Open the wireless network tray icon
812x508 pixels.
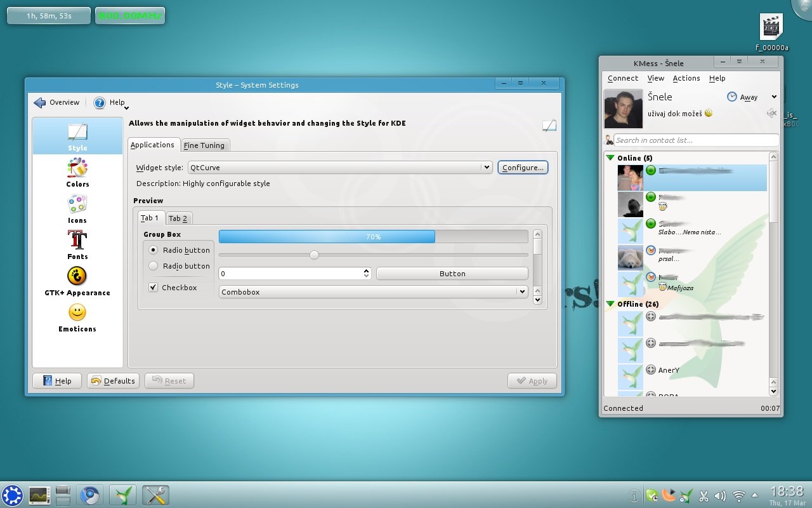pyautogui.click(x=738, y=496)
